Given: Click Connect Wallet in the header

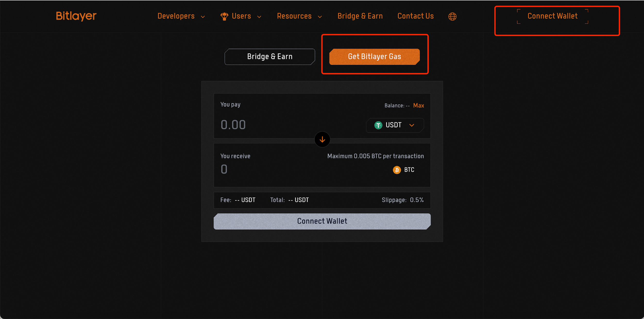Looking at the screenshot, I should tap(552, 16).
